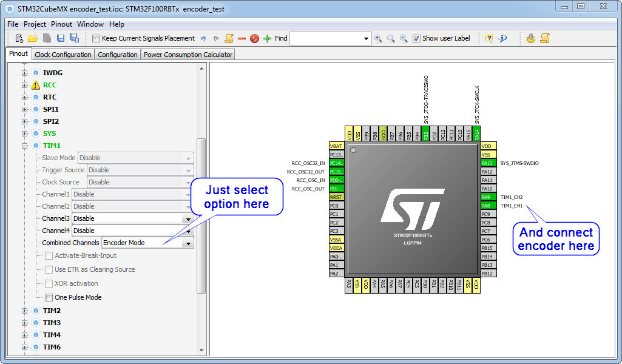Click the Save As double-floppy icon
The width and height of the screenshot is (622, 364).
(74, 38)
